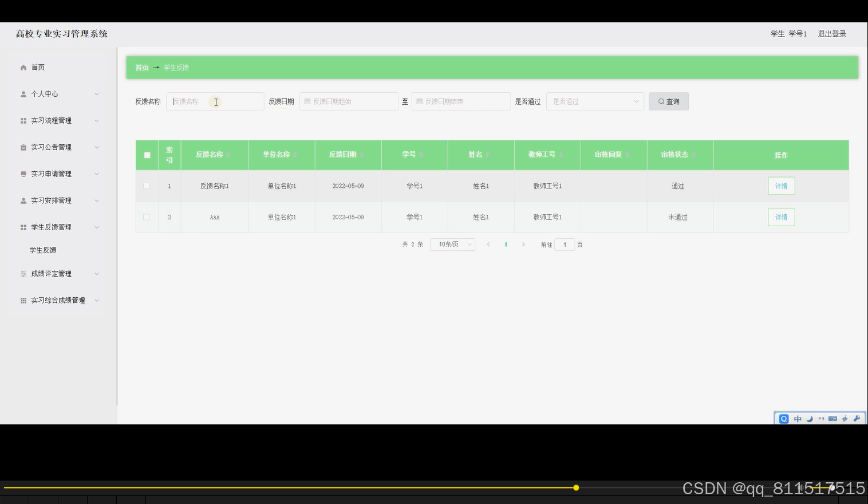Click the sort icon beside 反馈名称 header
Screen dimensions: 868x504
228,155
